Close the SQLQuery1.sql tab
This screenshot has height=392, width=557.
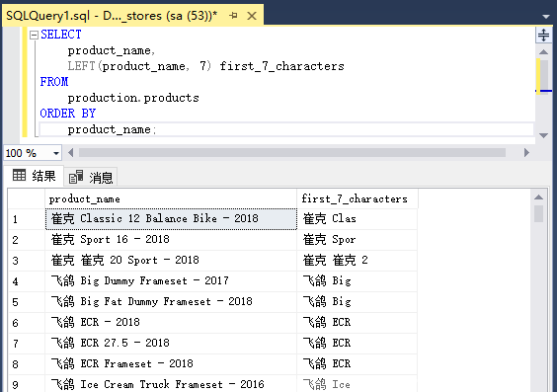(x=252, y=16)
